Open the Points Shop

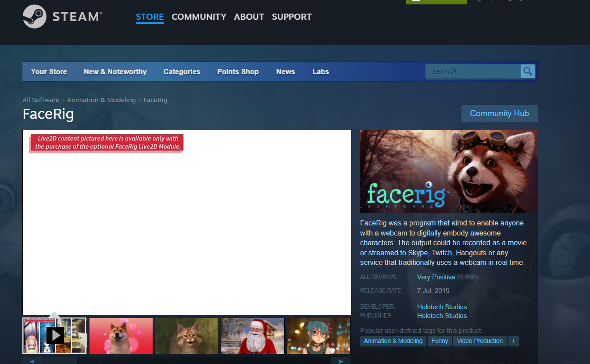[238, 71]
